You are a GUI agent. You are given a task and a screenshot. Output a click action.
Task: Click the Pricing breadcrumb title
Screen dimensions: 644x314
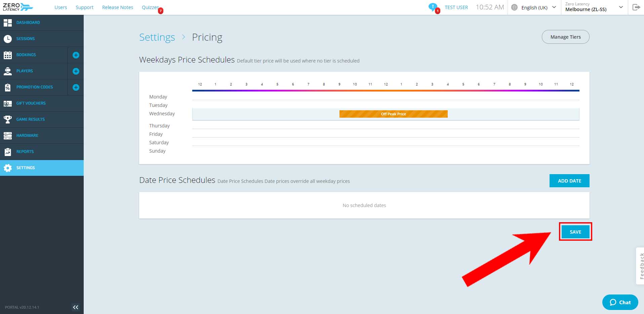[207, 37]
